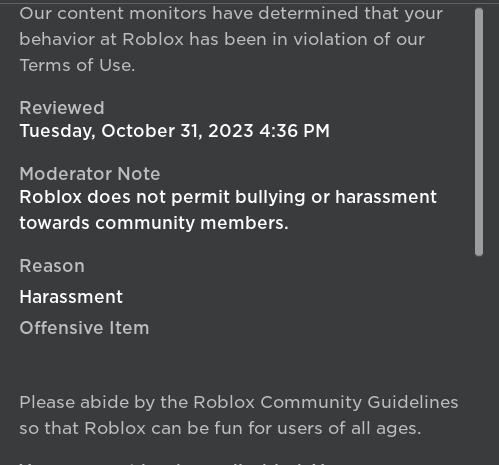Select the 'towards community members.' line
Screen dimensions: 499x465
[x=154, y=223]
